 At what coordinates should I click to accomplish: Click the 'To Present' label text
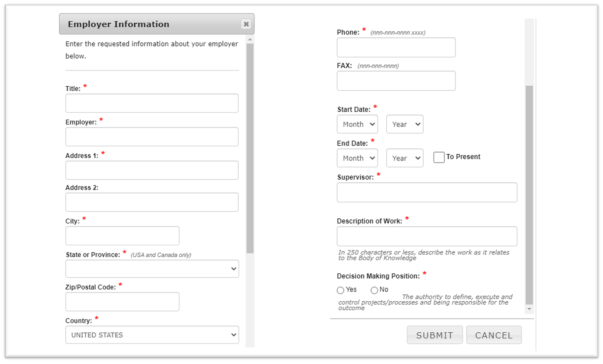[x=463, y=157]
